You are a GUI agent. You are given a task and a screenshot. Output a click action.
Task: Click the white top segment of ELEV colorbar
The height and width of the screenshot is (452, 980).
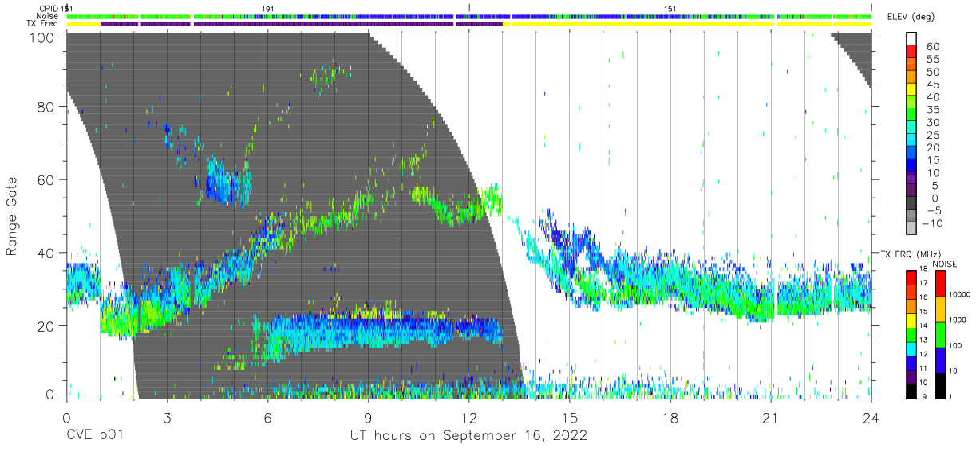coord(911,39)
